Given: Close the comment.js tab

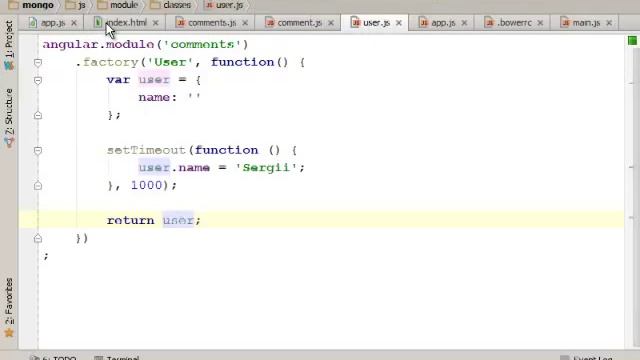Looking at the screenshot, I should coord(331,23).
